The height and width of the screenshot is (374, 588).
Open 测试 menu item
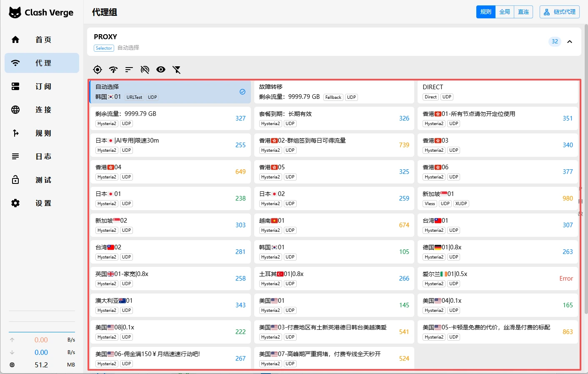click(42, 180)
